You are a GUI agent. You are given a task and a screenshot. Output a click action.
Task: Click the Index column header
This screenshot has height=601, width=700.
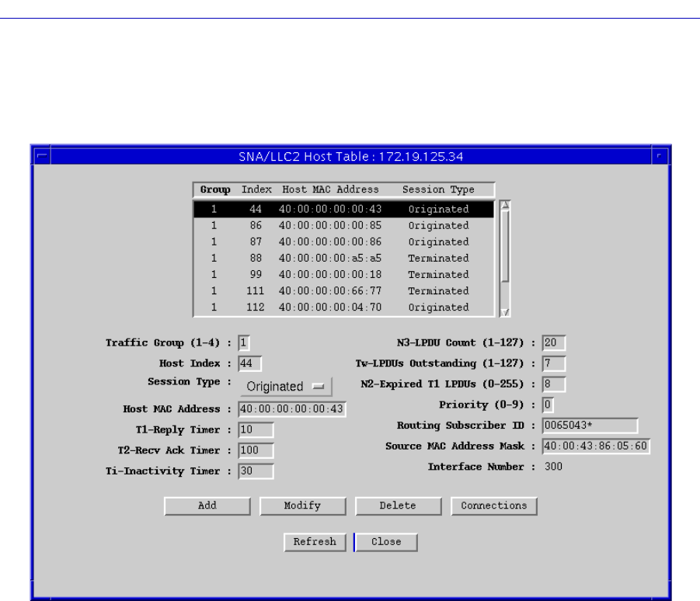click(256, 189)
